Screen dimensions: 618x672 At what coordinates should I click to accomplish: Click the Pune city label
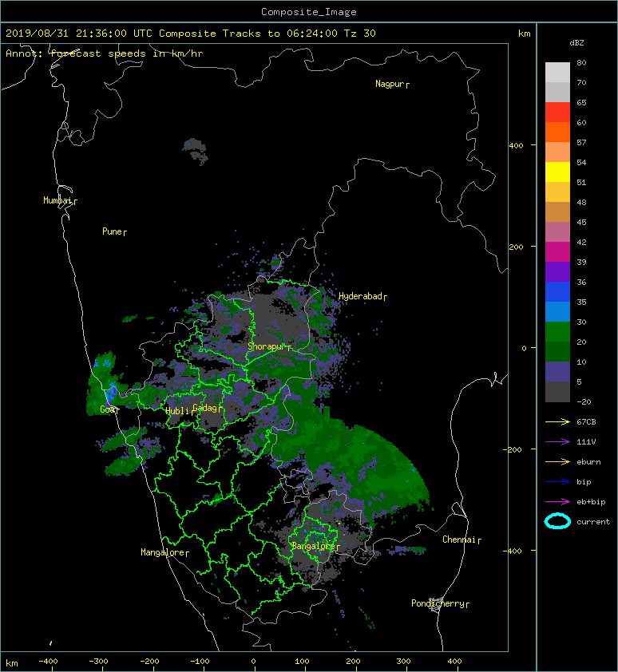(x=112, y=231)
